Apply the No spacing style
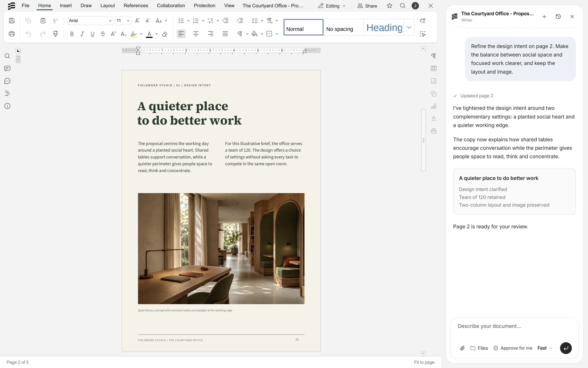 click(343, 27)
